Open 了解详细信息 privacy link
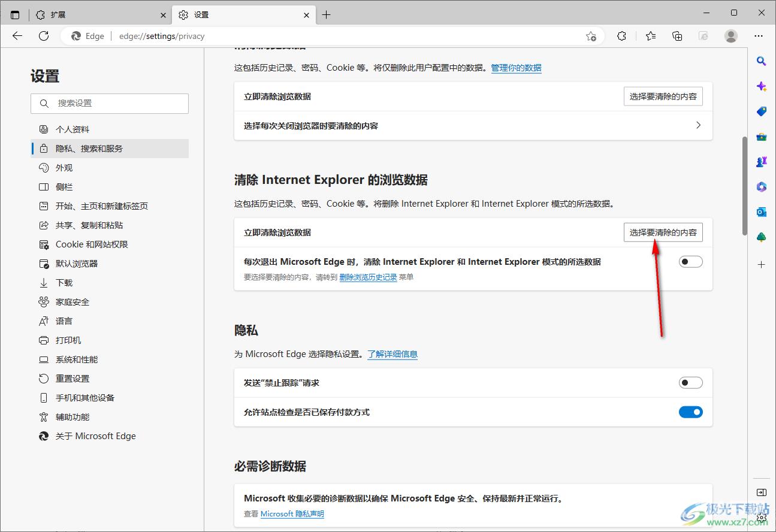Screen dimensions: 776x532 click(392, 354)
